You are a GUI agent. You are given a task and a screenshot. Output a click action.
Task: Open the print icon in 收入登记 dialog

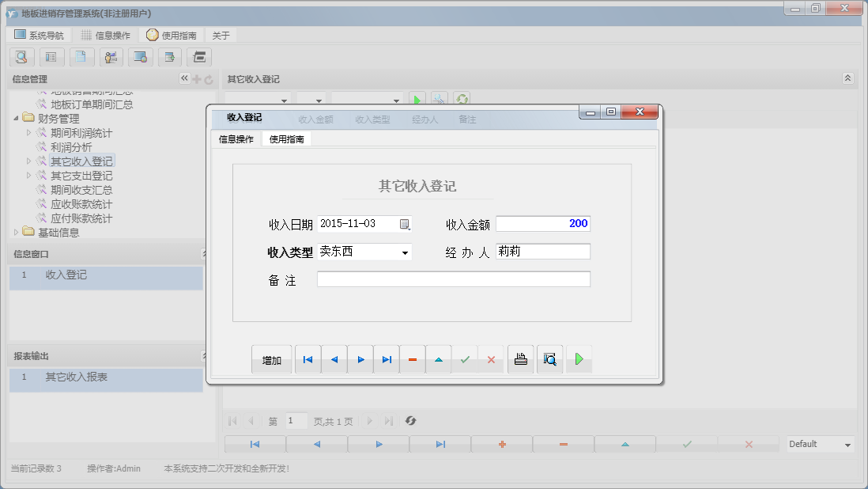pos(520,358)
